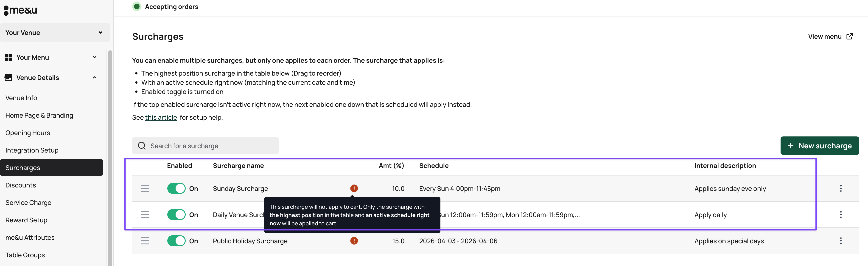This screenshot has height=266, width=868.
Task: Click the New surcharge button
Action: (x=819, y=146)
